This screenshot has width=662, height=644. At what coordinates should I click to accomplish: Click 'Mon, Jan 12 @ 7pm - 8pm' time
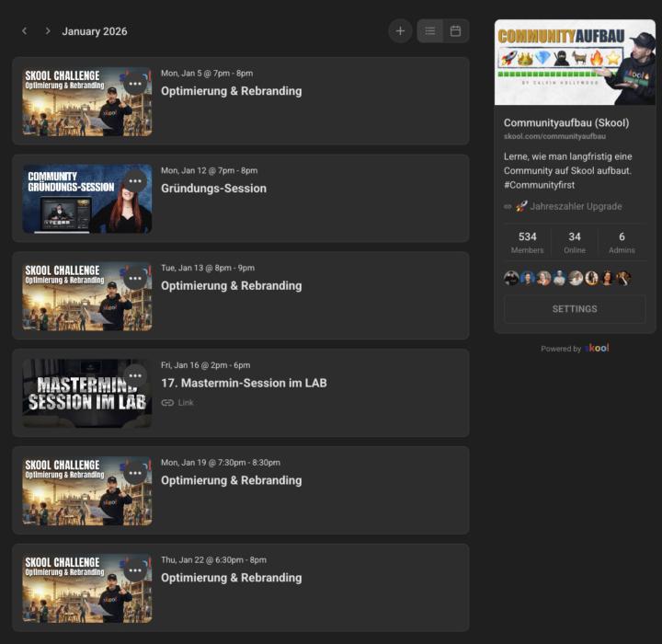[209, 170]
